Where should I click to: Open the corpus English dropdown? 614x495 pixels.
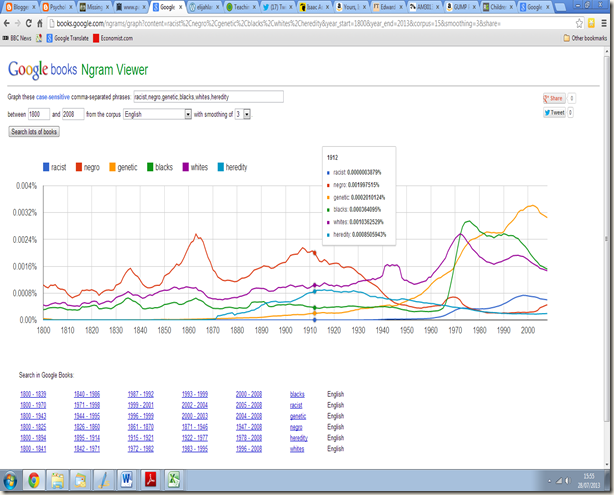coord(157,114)
